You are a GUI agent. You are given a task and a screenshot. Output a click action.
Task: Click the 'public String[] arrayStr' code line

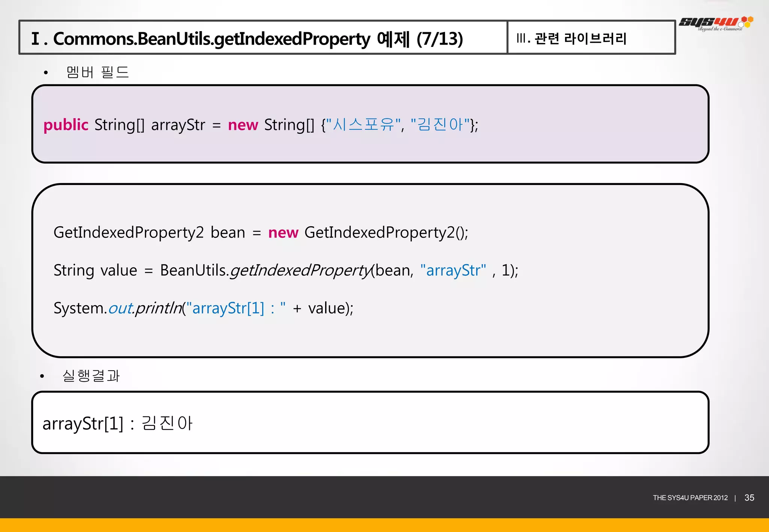click(x=261, y=125)
